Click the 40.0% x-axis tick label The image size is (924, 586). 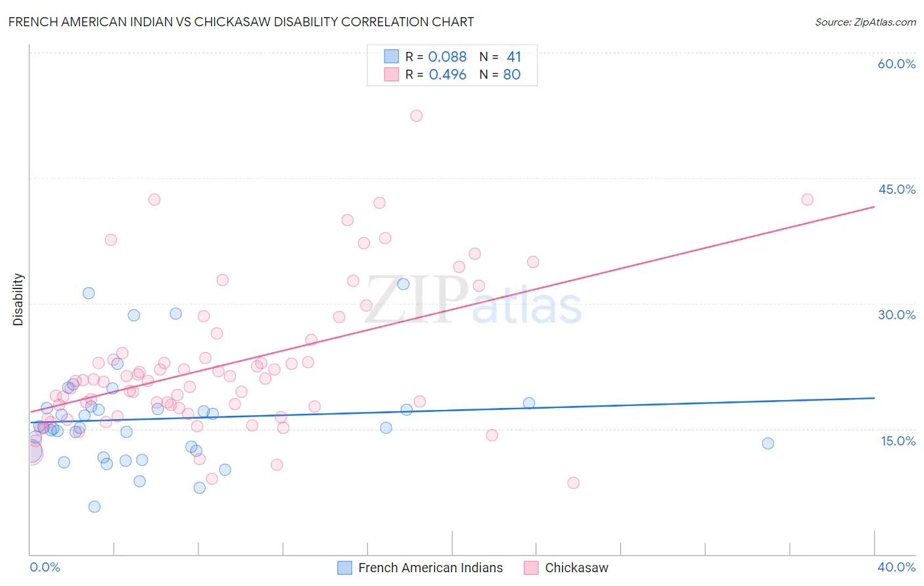(896, 567)
